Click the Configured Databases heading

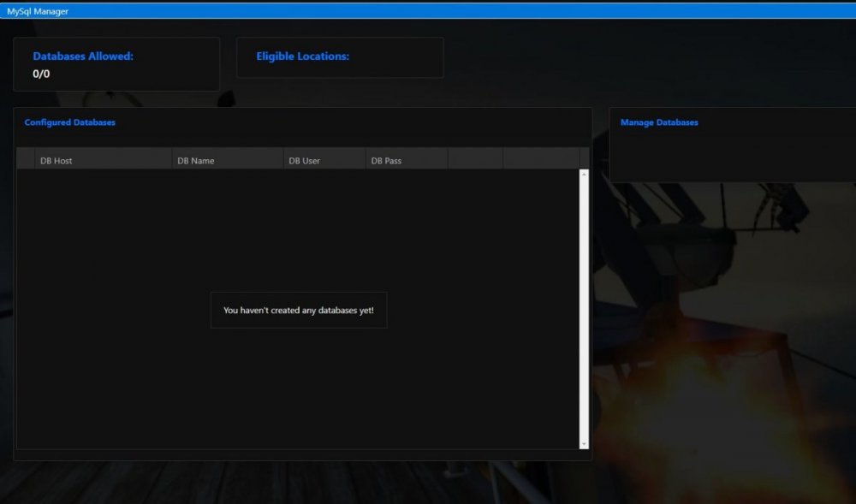coord(70,122)
